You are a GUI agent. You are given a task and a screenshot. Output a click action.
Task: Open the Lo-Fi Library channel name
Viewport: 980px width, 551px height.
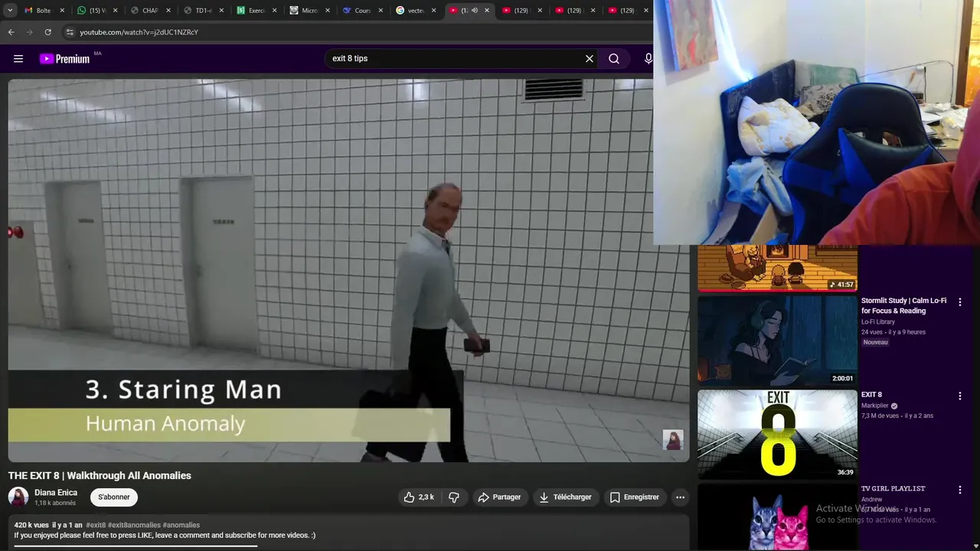click(x=878, y=321)
